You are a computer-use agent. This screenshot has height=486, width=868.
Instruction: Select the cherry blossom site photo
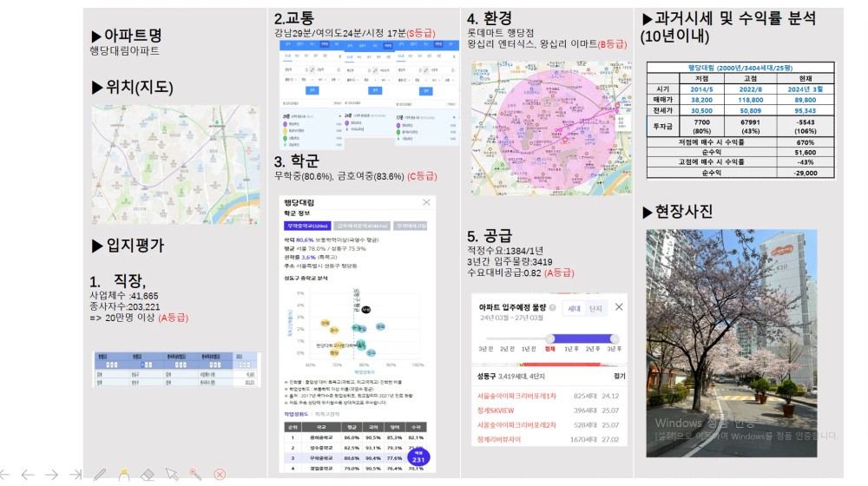tap(731, 343)
